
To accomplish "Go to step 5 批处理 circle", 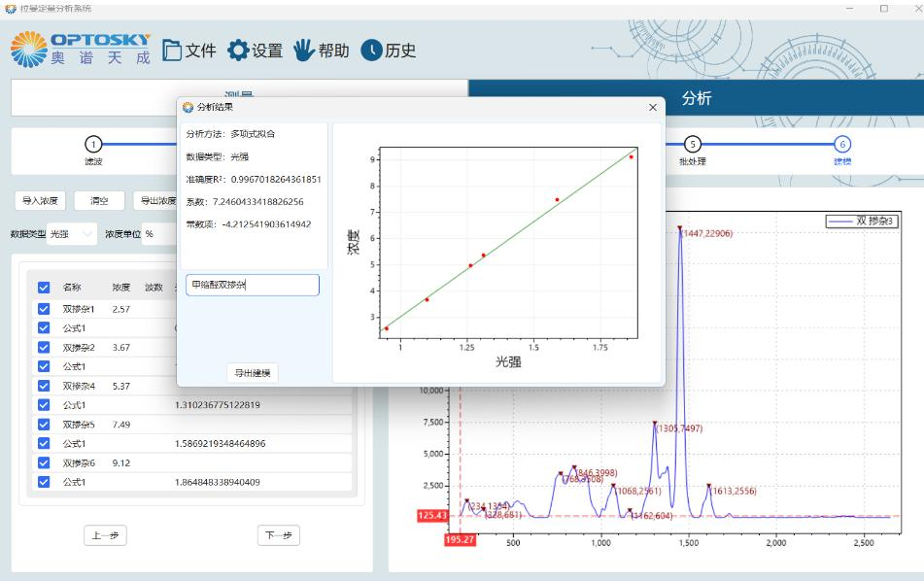I will coord(693,144).
